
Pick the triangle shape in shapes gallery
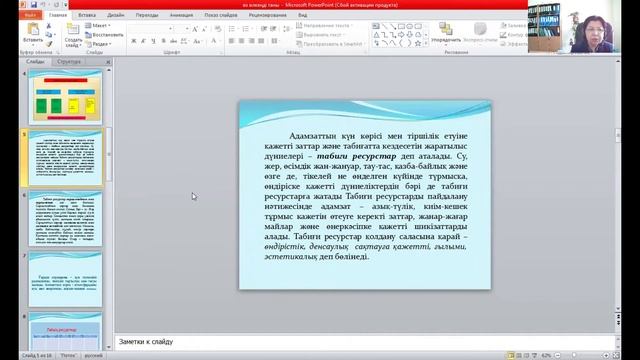376,35
